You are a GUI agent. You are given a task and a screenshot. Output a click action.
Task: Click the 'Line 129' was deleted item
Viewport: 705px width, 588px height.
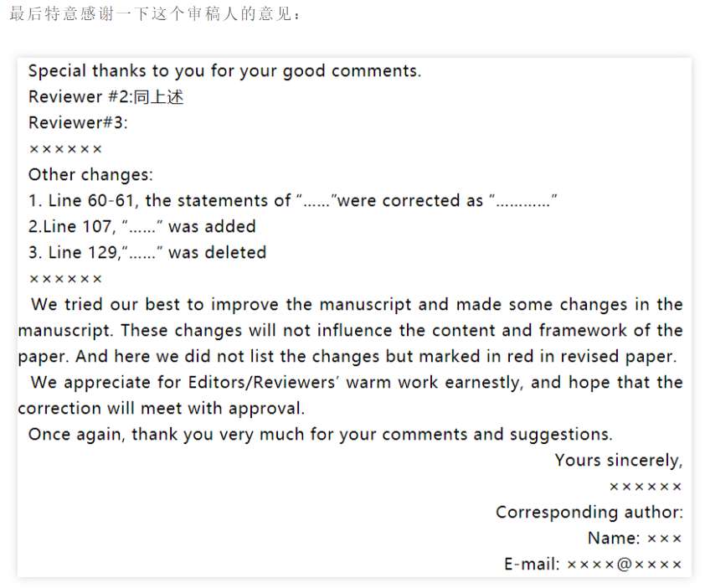(147, 252)
